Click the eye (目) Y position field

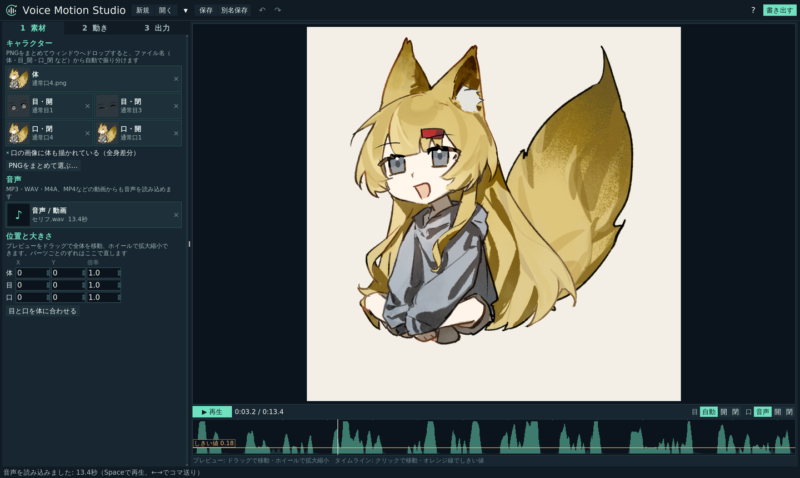point(68,285)
